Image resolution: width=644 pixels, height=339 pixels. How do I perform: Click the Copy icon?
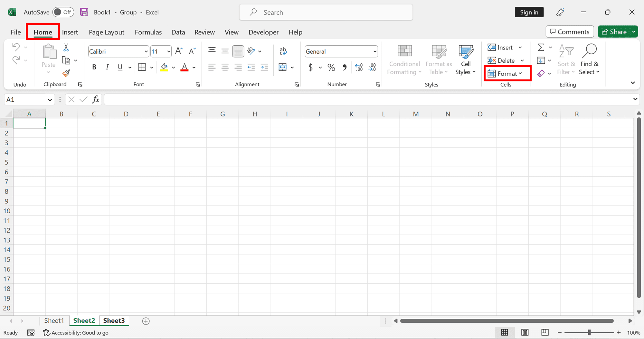66,60
